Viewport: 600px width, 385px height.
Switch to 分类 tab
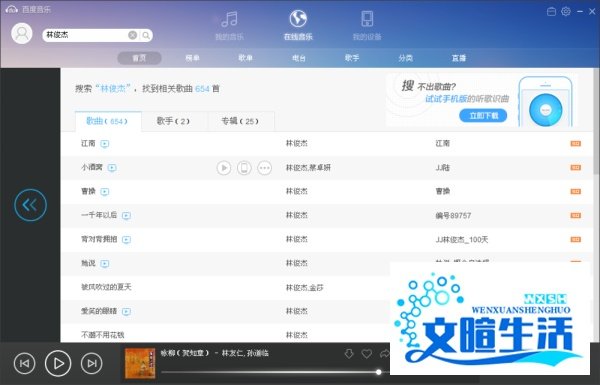406,58
